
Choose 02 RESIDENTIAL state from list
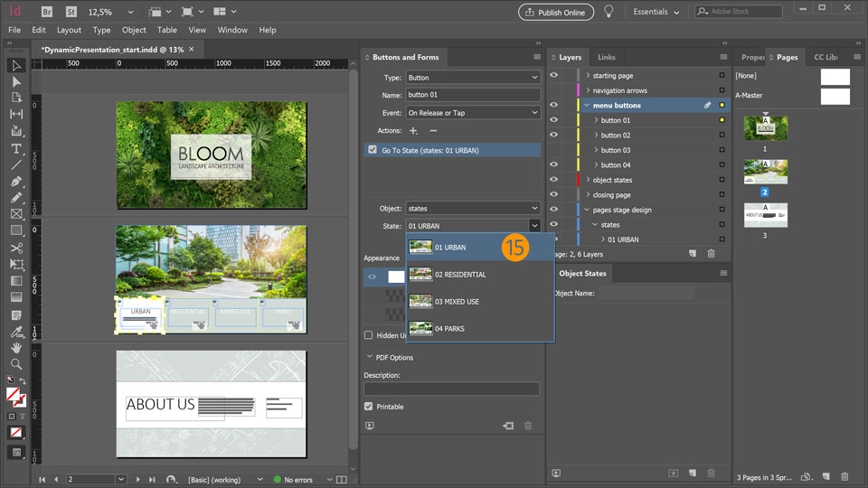tap(480, 275)
